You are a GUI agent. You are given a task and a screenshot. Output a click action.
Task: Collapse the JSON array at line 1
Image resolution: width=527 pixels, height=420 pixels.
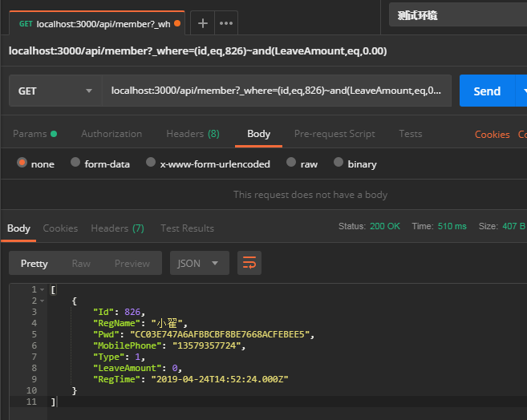[43, 289]
